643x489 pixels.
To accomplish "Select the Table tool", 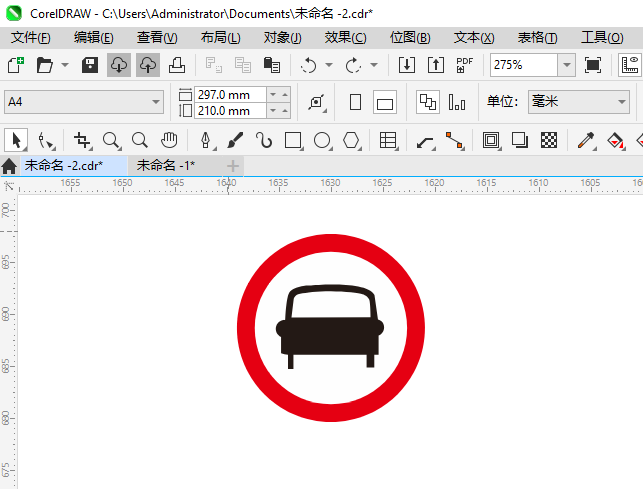I will click(388, 140).
